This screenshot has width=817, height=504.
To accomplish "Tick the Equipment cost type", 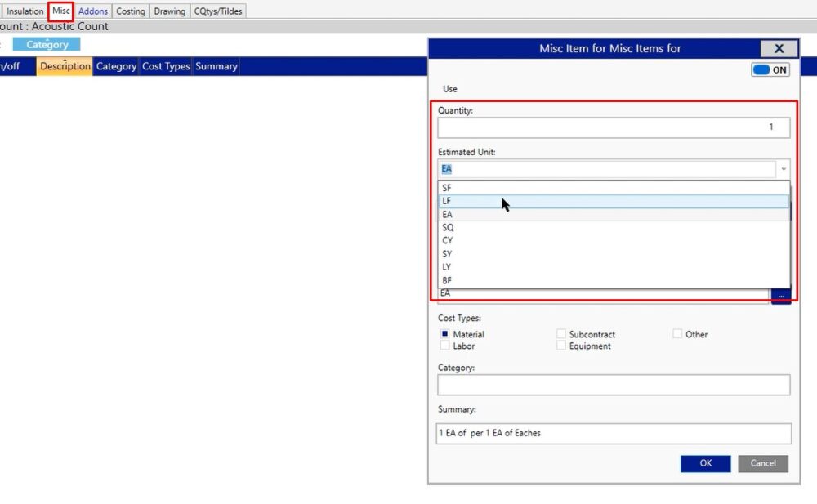I will tap(561, 346).
